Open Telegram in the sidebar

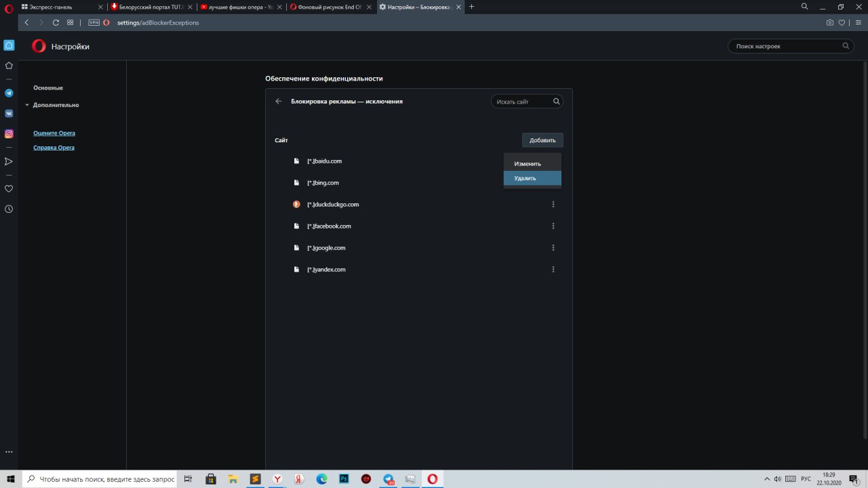click(9, 93)
